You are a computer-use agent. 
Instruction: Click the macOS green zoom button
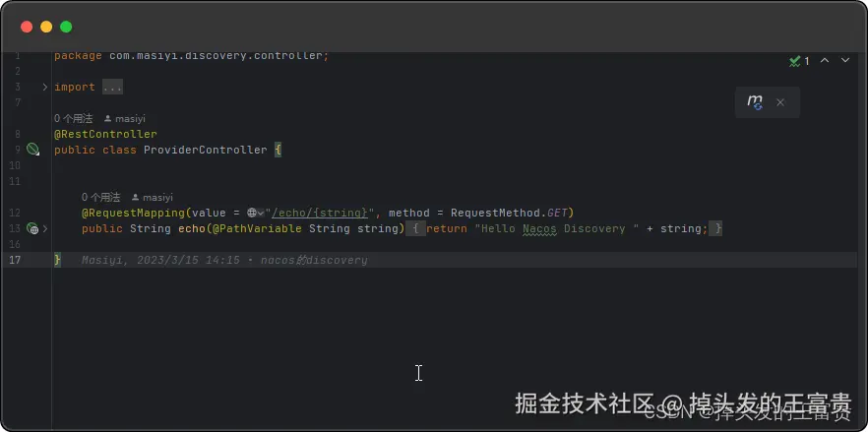coord(66,27)
